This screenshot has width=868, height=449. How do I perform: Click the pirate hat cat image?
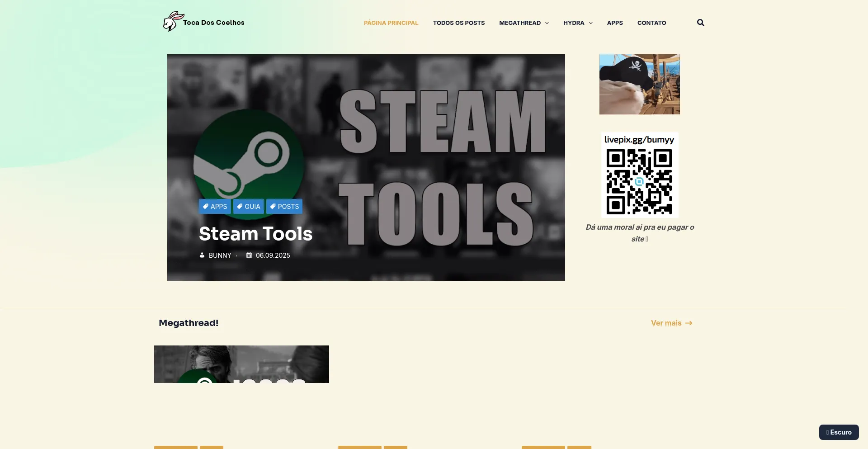point(639,85)
